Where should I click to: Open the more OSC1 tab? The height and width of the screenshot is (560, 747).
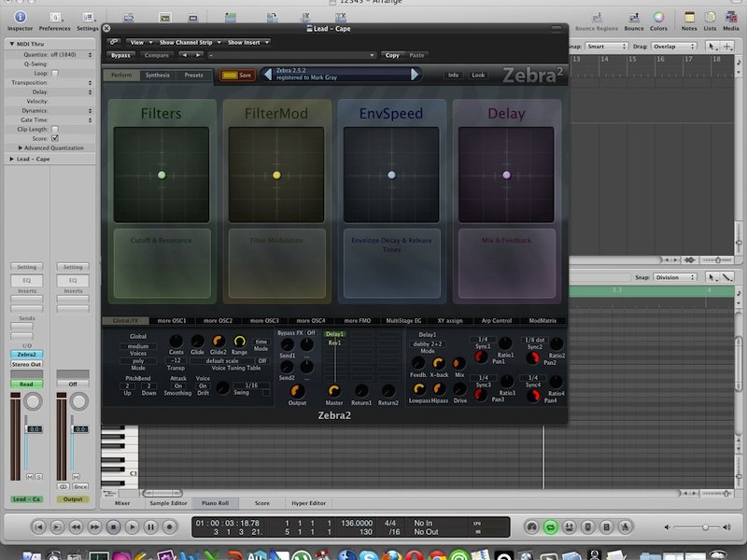172,321
